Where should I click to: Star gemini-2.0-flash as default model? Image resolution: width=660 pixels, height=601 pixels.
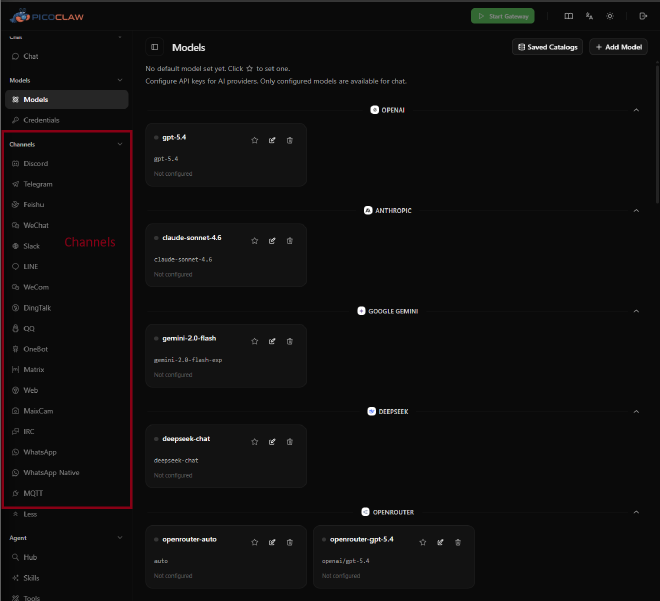point(255,341)
